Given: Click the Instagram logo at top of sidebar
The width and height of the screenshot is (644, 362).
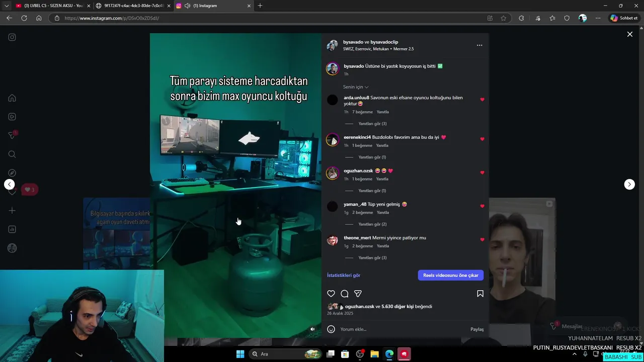Looking at the screenshot, I should (12, 37).
